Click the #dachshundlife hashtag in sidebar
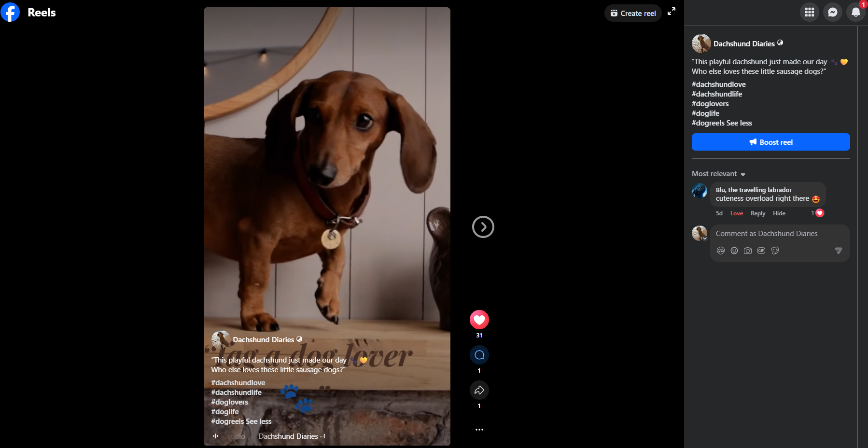Viewport: 868px width, 448px height. [x=717, y=94]
